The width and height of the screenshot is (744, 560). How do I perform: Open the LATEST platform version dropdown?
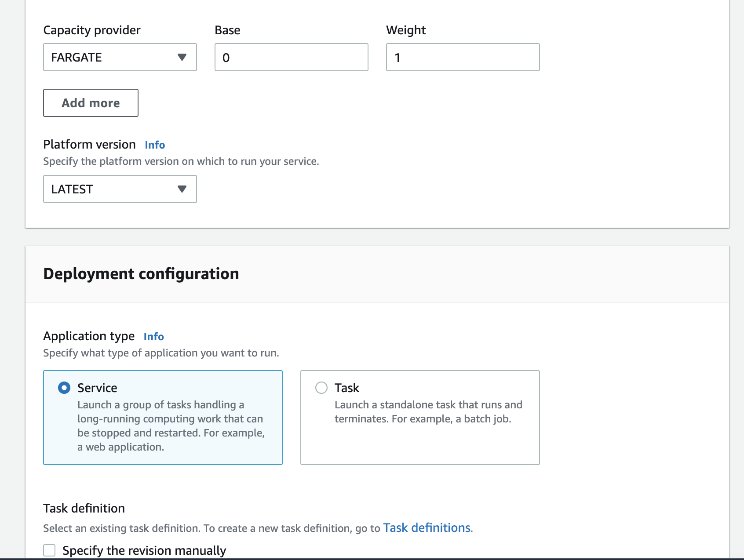[119, 189]
